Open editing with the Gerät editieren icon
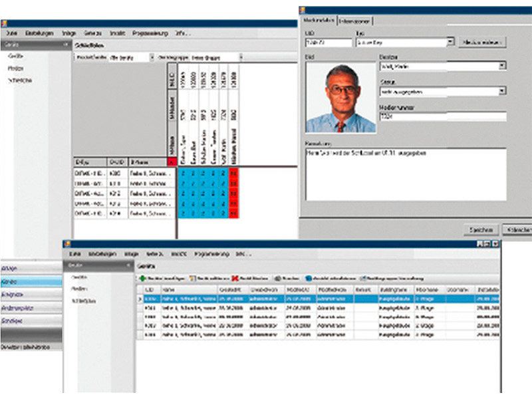The image size is (532, 399). pyautogui.click(x=193, y=277)
